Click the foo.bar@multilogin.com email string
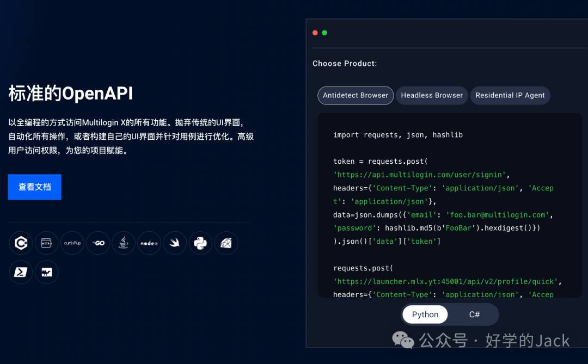The height and width of the screenshot is (364, 588). coord(497,215)
